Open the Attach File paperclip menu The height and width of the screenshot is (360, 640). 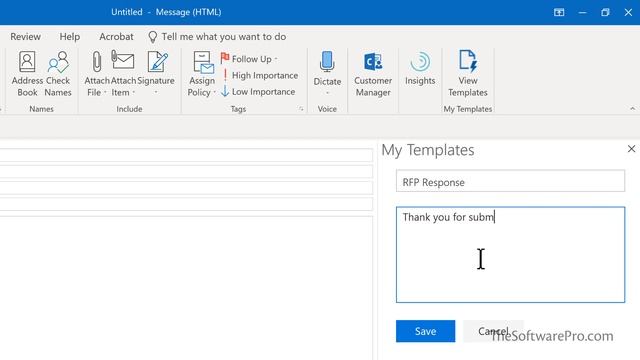click(x=97, y=74)
